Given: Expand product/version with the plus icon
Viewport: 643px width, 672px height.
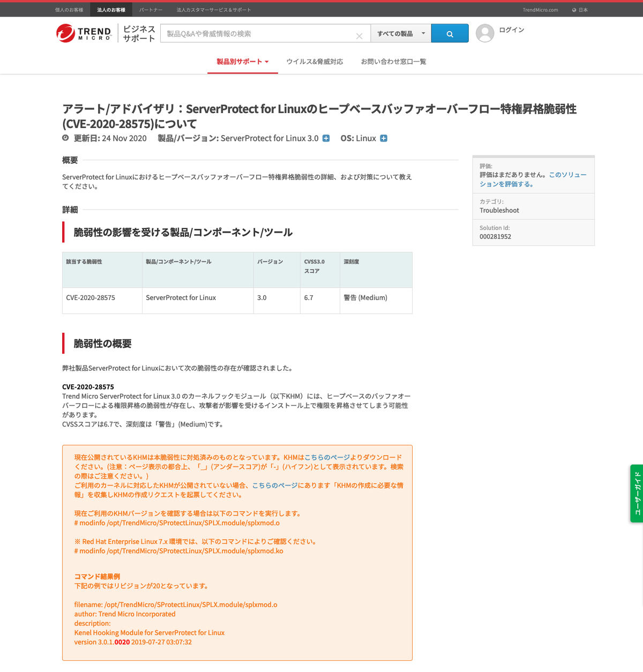Looking at the screenshot, I should coord(326,138).
